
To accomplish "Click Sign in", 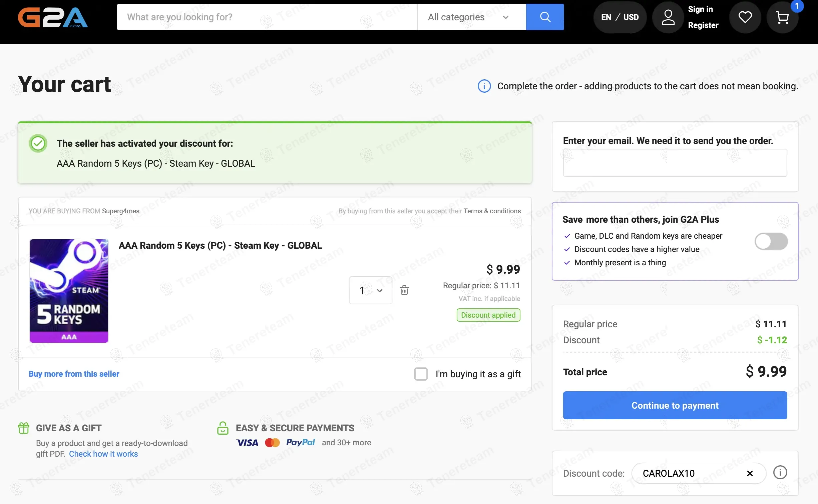I will (700, 9).
